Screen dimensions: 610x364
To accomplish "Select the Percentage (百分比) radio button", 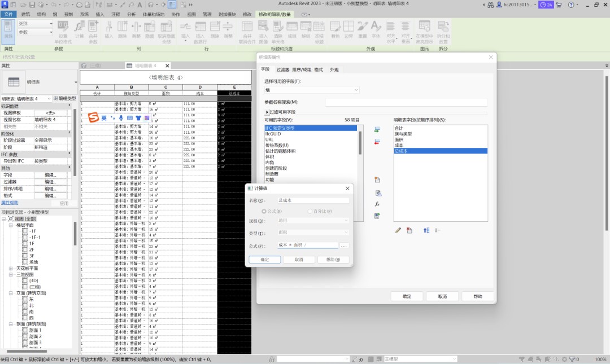I will pos(310,212).
